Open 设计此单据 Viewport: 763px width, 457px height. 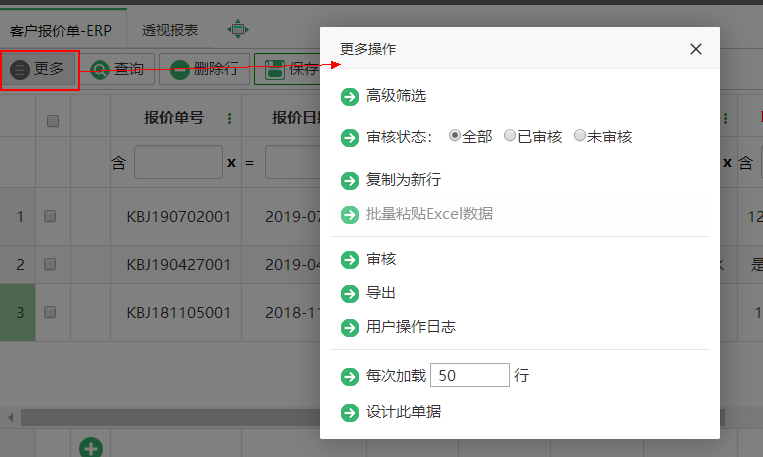point(403,412)
